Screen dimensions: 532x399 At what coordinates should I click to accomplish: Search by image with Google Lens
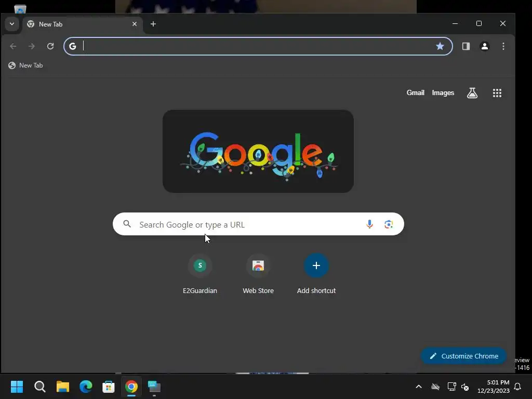(389, 224)
